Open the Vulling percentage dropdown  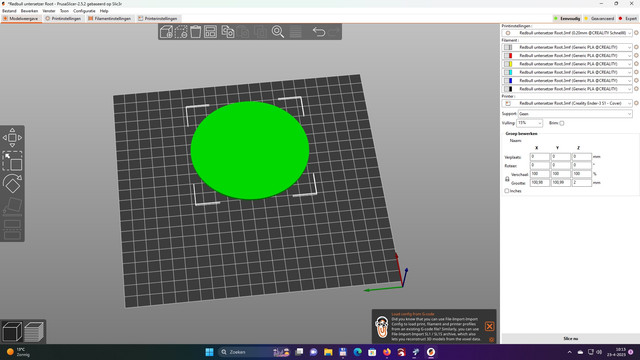529,123
